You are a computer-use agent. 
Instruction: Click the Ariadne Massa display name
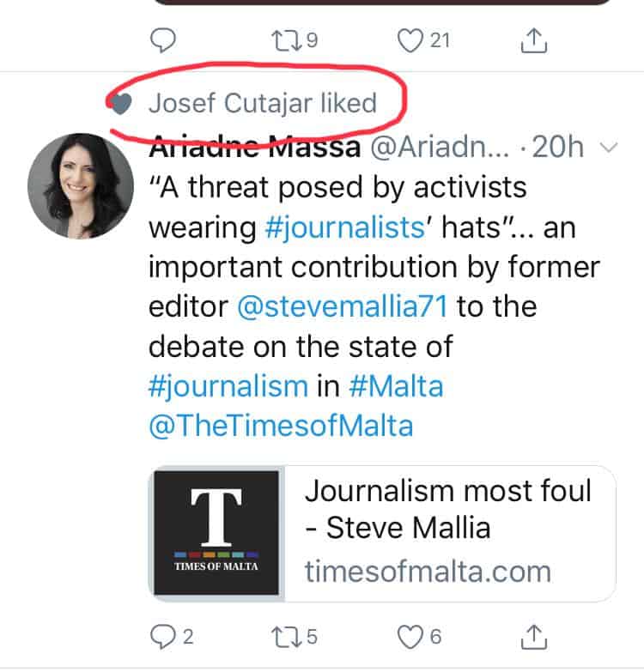pyautogui.click(x=254, y=147)
